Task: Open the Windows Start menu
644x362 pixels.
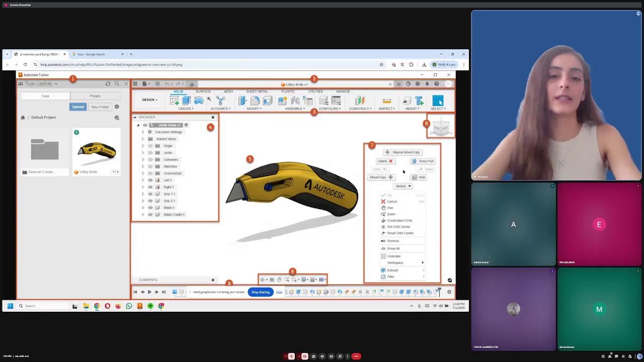Action: point(10,306)
